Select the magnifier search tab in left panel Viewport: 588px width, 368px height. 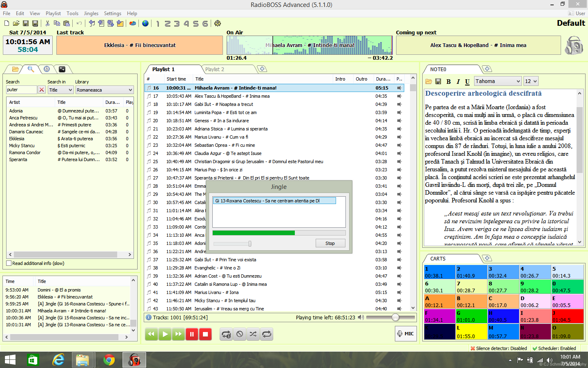tap(31, 69)
